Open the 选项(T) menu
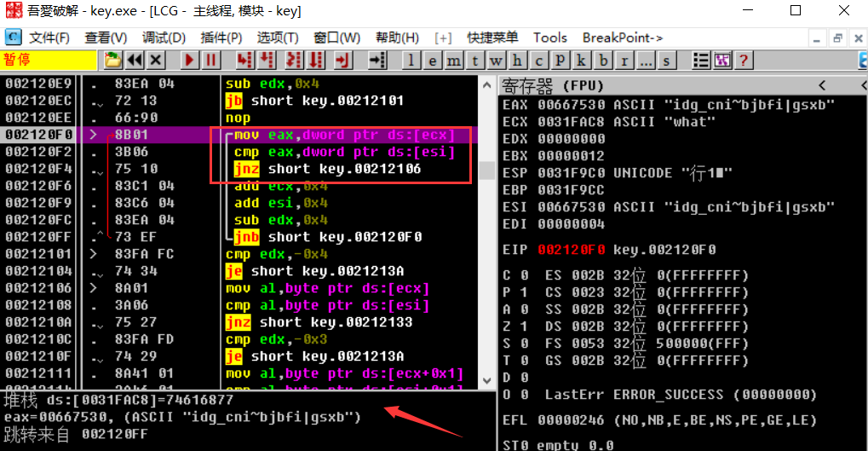Viewport: 868px width, 451px height. [x=278, y=38]
